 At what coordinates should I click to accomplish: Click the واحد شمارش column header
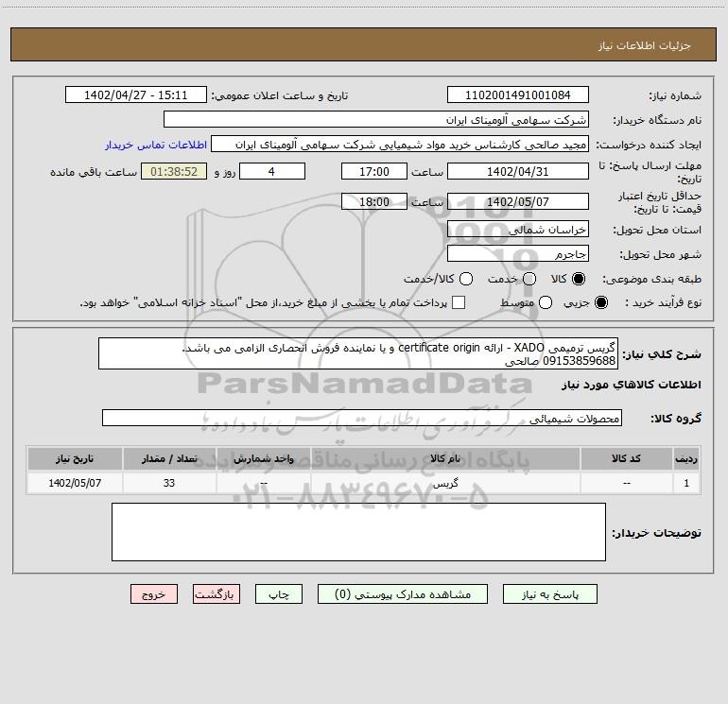263,458
